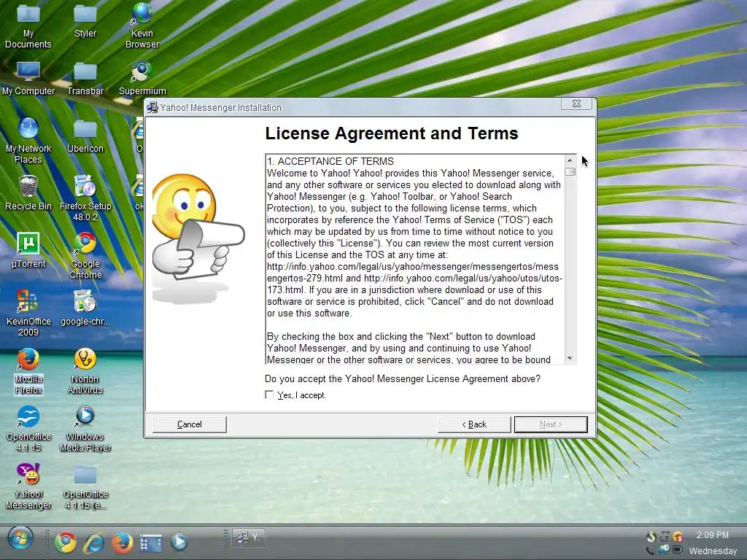Launch Internet Explorer from quick launch
The height and width of the screenshot is (560, 747).
click(x=94, y=542)
